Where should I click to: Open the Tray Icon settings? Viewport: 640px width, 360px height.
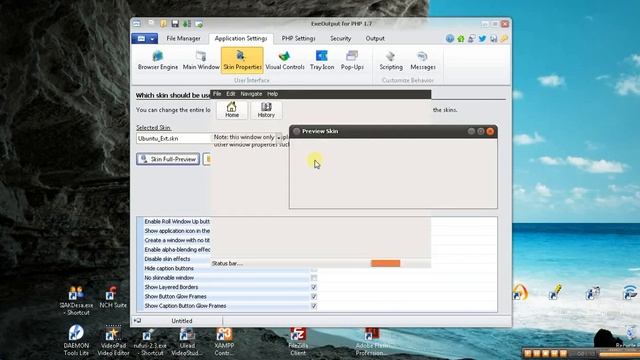pyautogui.click(x=322, y=60)
